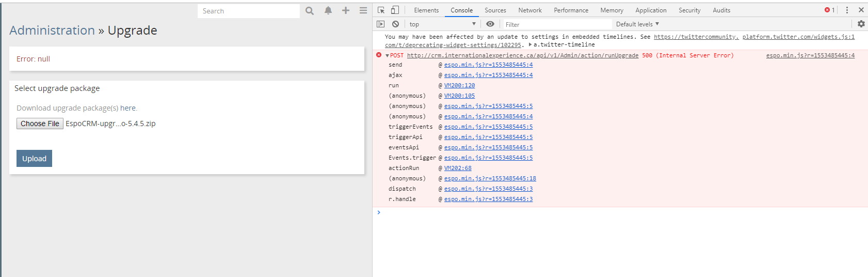The height and width of the screenshot is (277, 868).
Task: Open the VM202:68 source link
Action: [458, 168]
